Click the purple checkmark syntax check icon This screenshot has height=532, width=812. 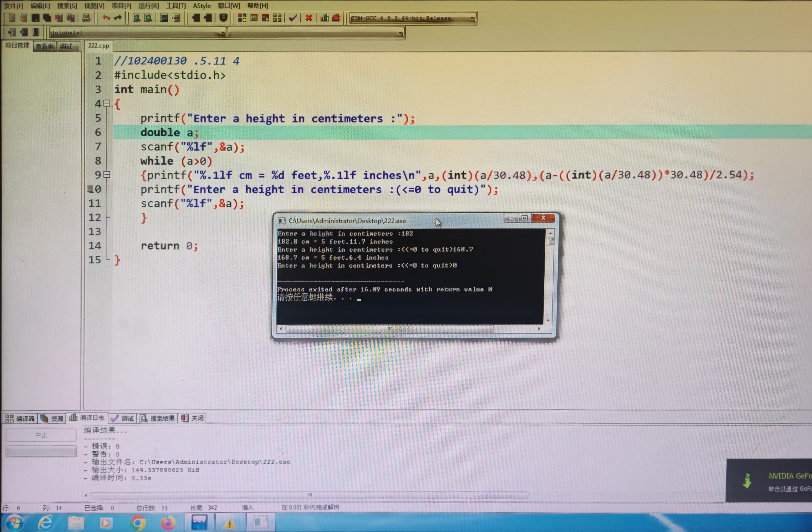[293, 18]
